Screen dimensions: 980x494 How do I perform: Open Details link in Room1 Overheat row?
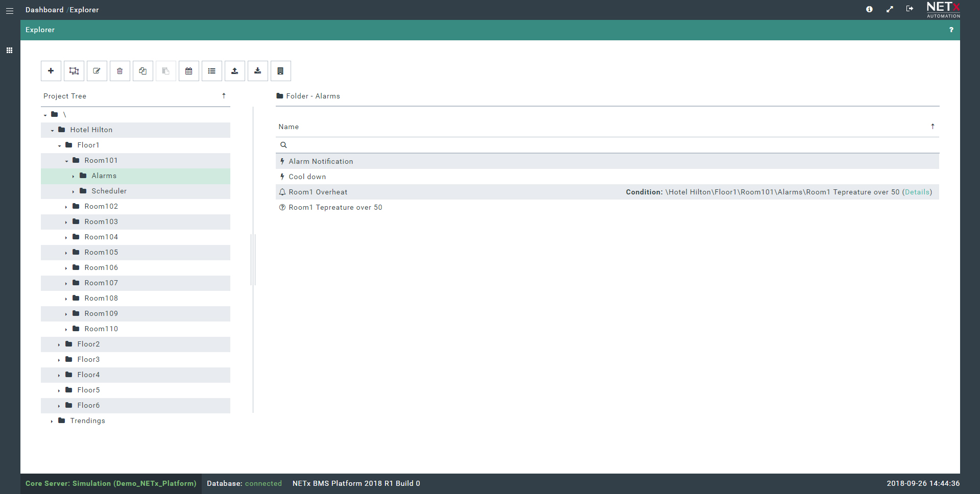[917, 192]
